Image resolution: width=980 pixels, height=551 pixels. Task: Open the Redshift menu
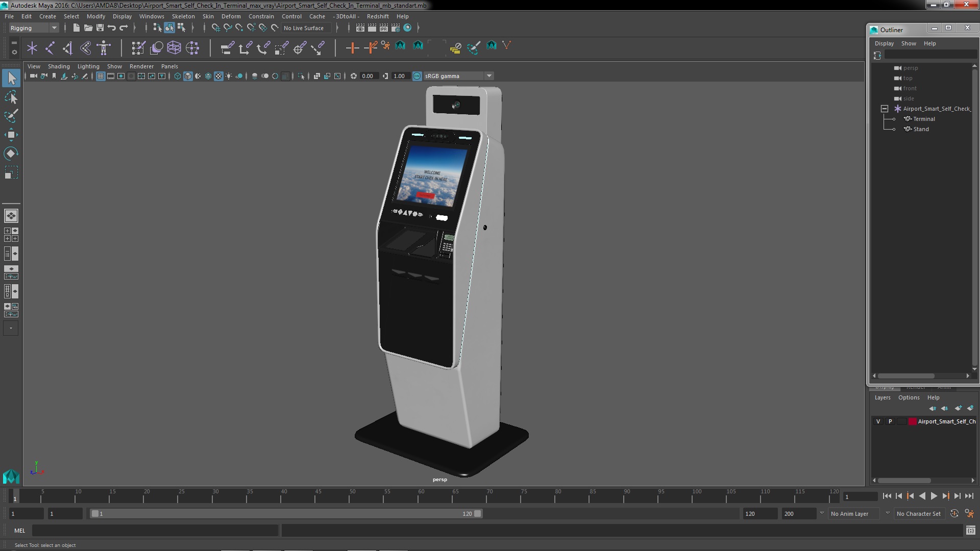pyautogui.click(x=378, y=16)
